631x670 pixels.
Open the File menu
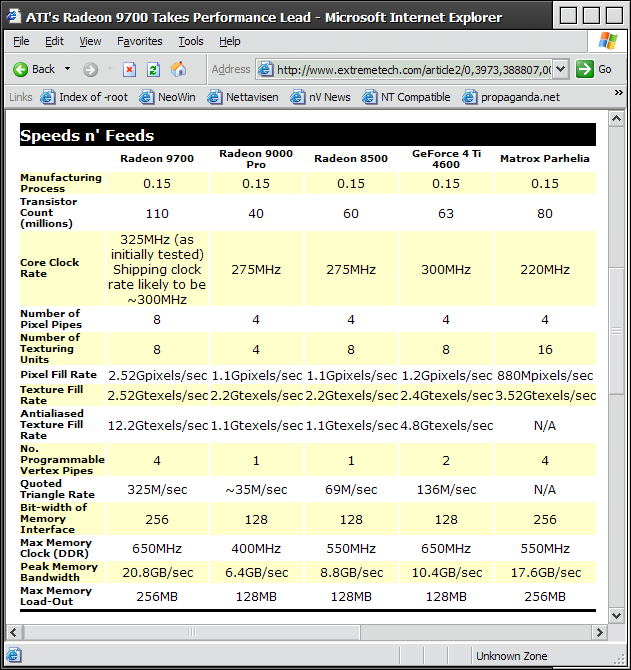click(x=21, y=41)
